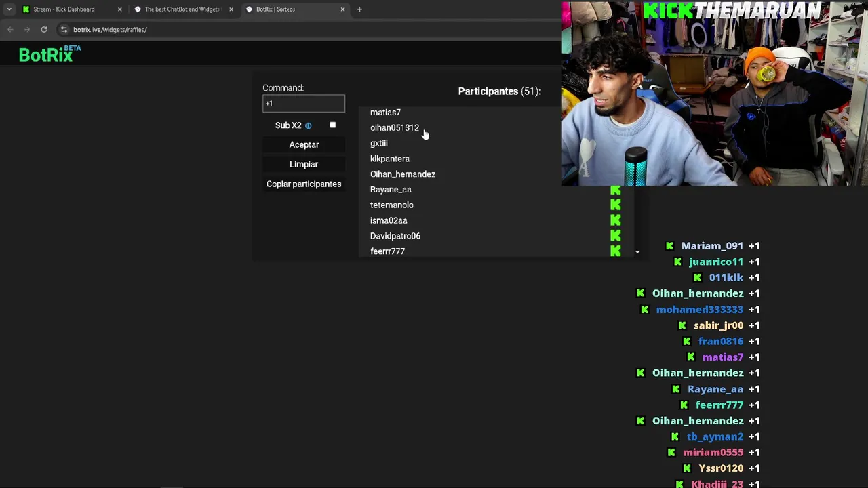Open the tab search dropdown
868x488 pixels.
(x=9, y=9)
